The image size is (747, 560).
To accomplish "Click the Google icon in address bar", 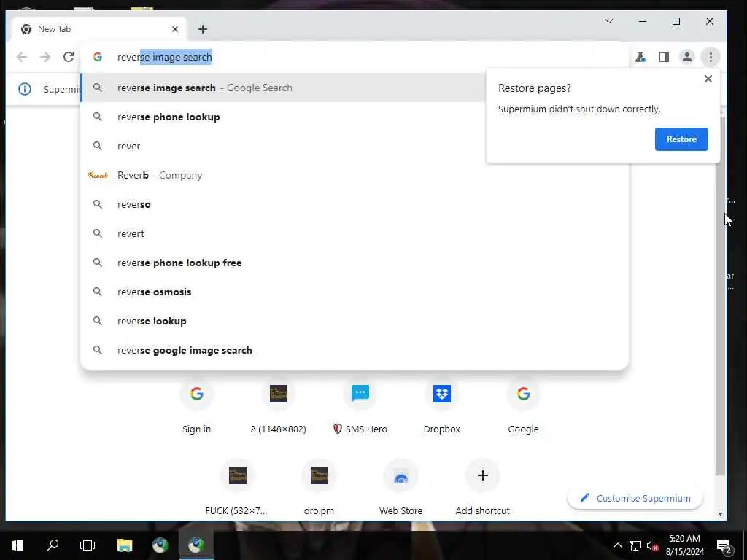I will tap(98, 57).
